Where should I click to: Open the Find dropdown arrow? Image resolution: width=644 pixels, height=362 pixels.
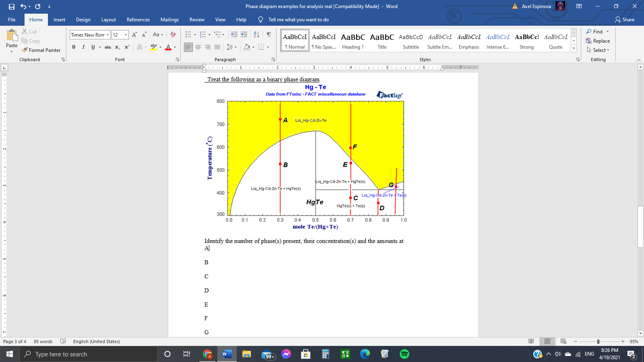[x=607, y=32]
